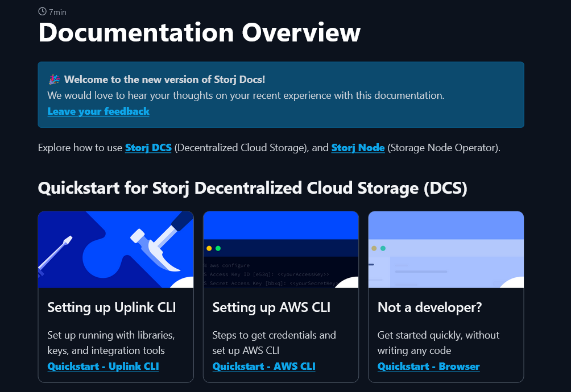This screenshot has width=571, height=392.
Task: Click 'Set up running with libraries' description
Action: point(111,343)
